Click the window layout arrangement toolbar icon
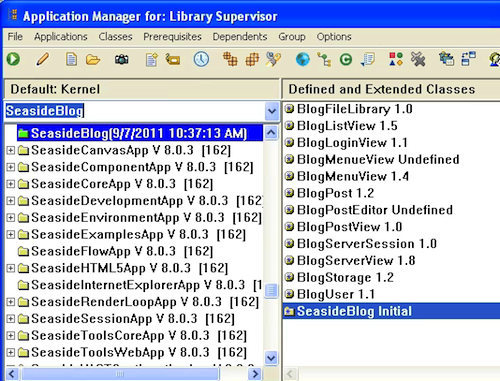Viewport: 500px width, 381px height. [468, 59]
